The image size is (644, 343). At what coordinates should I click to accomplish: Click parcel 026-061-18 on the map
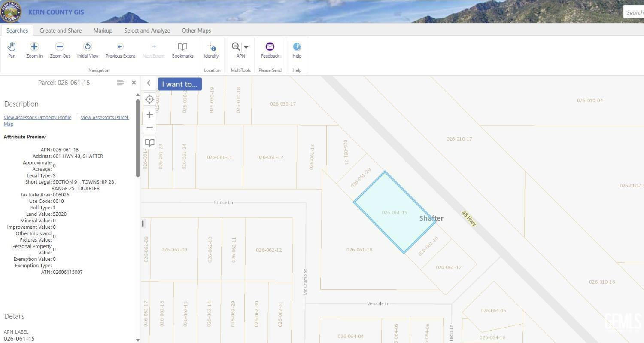(x=359, y=250)
